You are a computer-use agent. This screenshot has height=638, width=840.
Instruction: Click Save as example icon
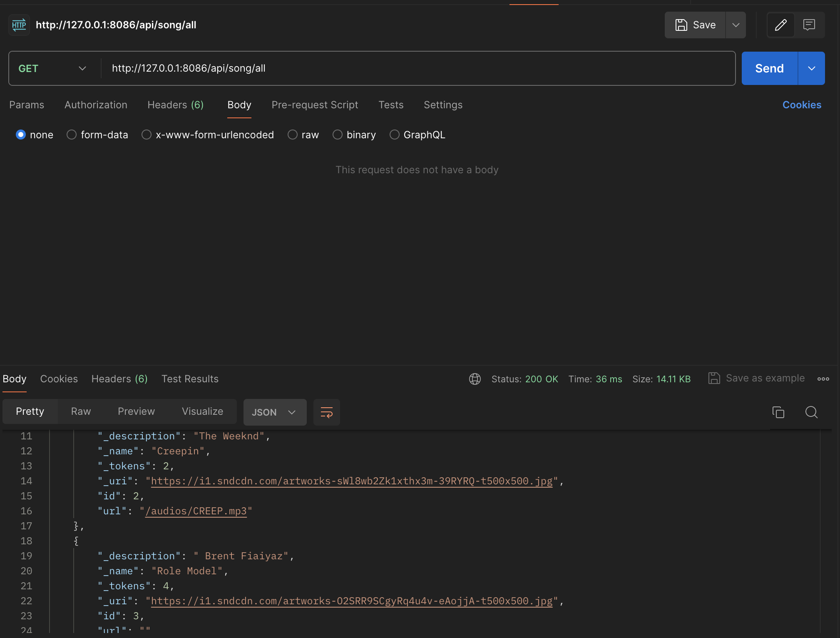[714, 378]
